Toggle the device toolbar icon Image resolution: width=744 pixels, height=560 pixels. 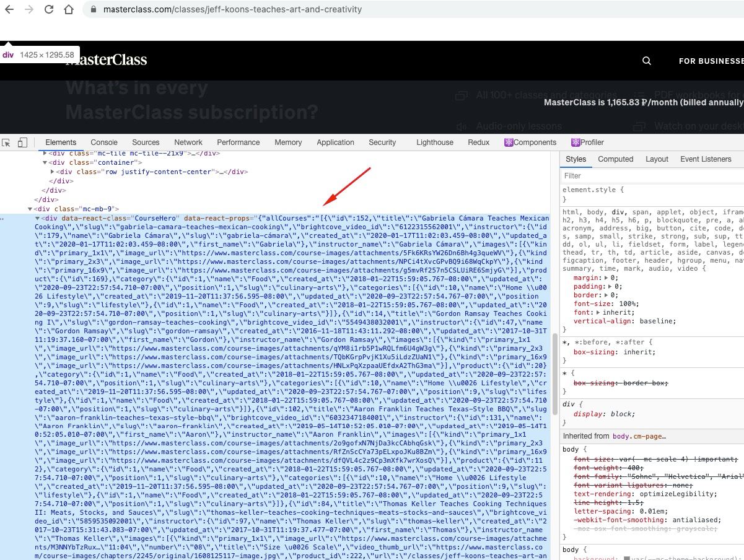pyautogui.click(x=22, y=142)
